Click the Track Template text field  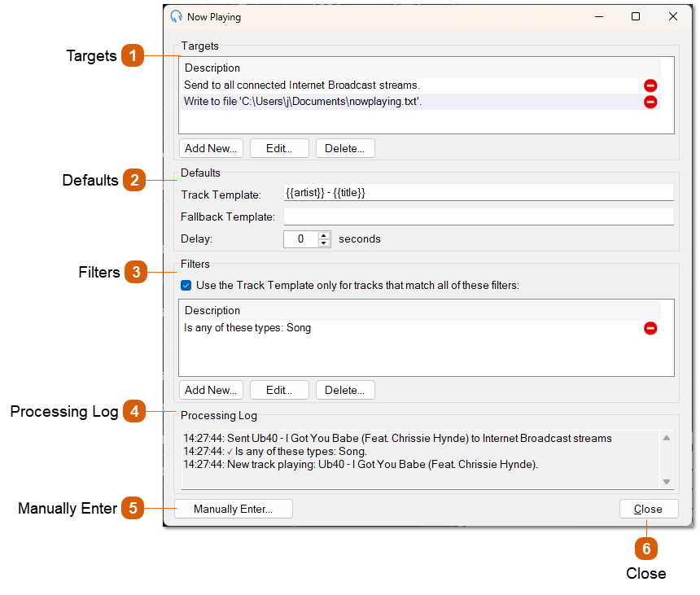click(x=478, y=193)
